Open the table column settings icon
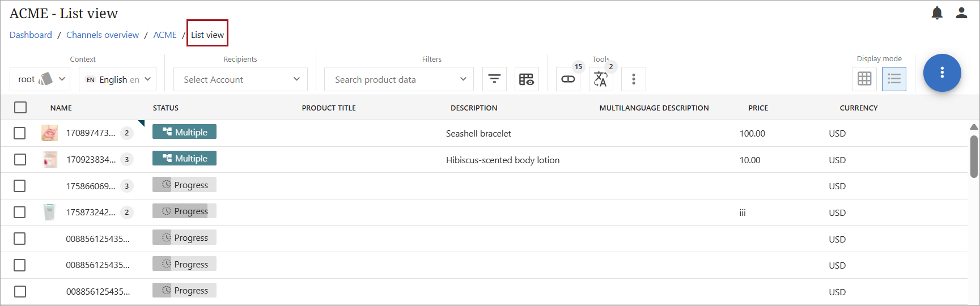Screen dimensions: 980x306 [526, 79]
